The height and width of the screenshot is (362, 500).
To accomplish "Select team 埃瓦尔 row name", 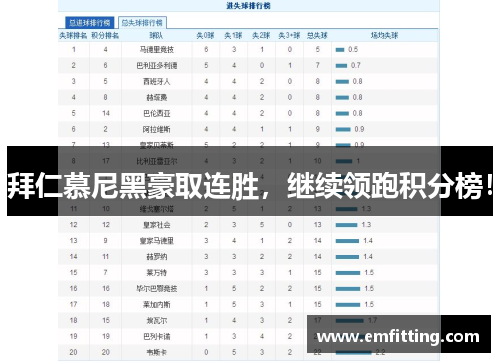I will click(x=156, y=321).
